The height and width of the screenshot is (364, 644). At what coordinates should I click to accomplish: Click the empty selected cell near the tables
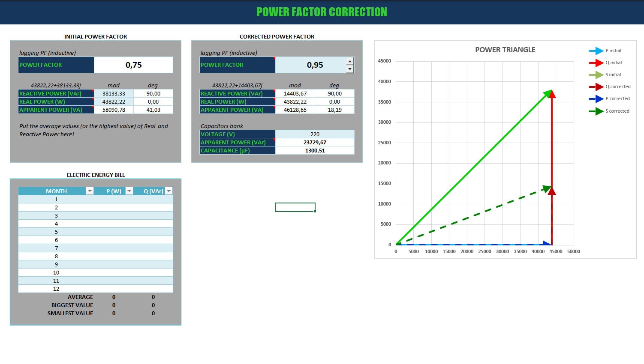point(295,206)
